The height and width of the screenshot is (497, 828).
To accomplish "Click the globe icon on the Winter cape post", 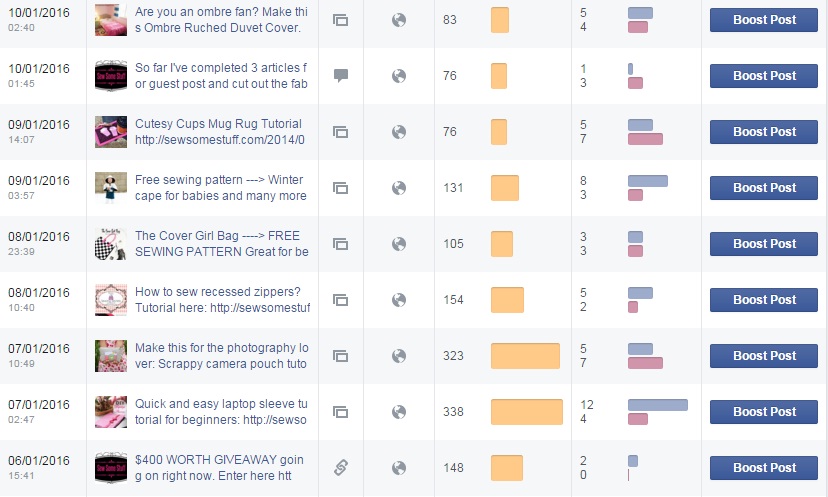I will 399,188.
